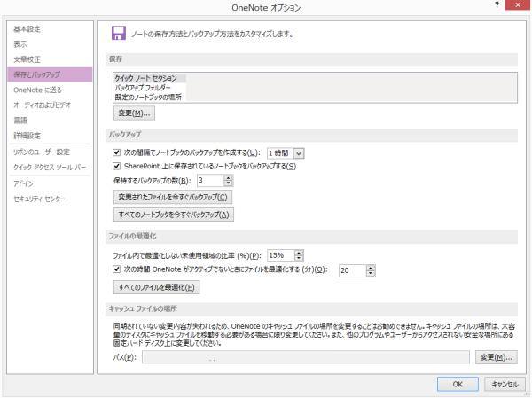Open the 文章校正 category
The width and height of the screenshot is (532, 398).
(27, 59)
